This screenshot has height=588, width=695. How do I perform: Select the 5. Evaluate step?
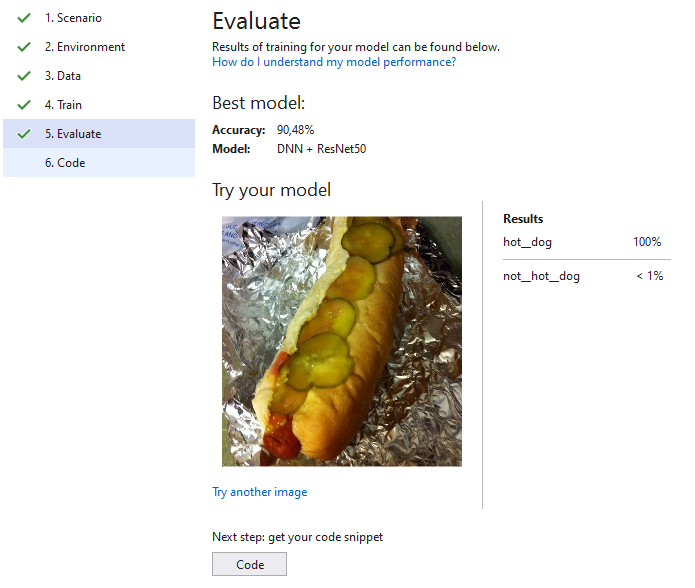tap(99, 133)
